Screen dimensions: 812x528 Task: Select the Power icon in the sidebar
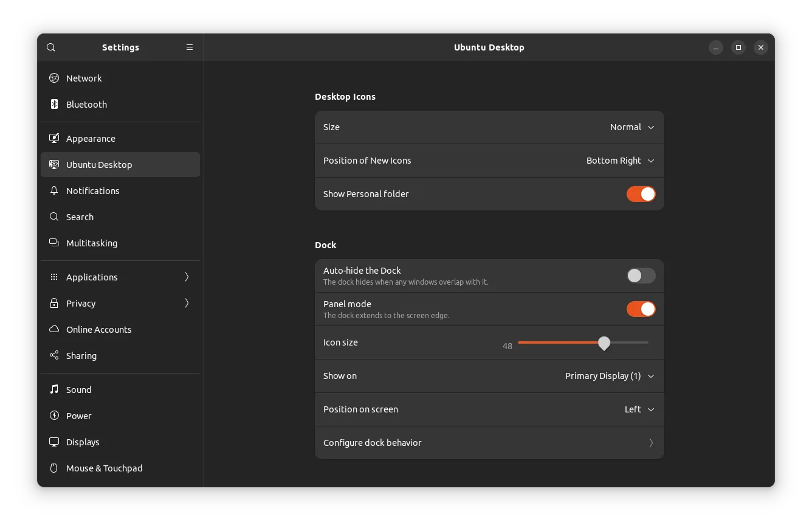coord(53,415)
